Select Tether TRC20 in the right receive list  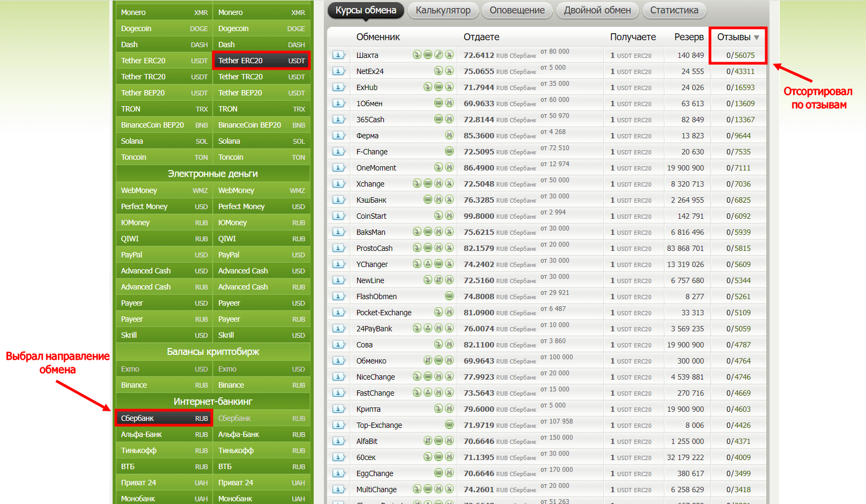262,77
